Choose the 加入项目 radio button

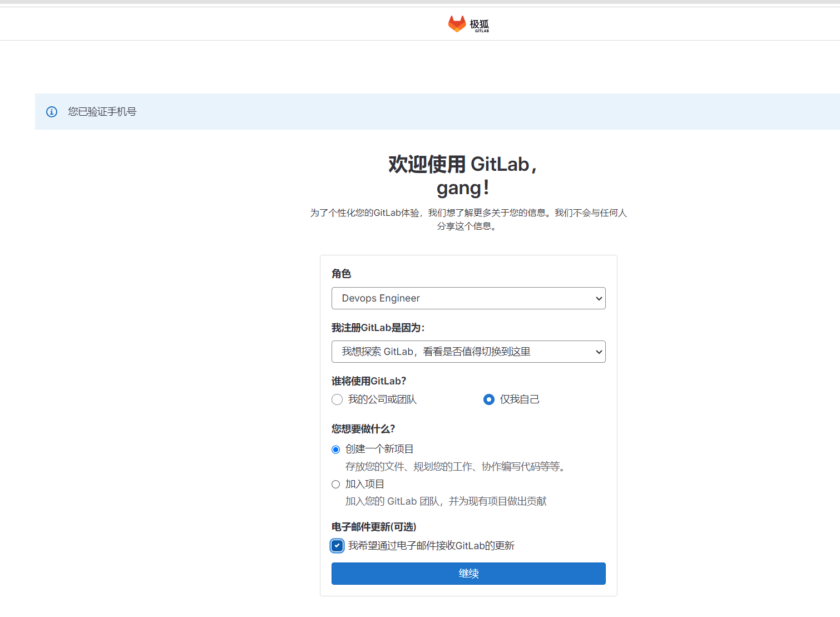(x=335, y=485)
